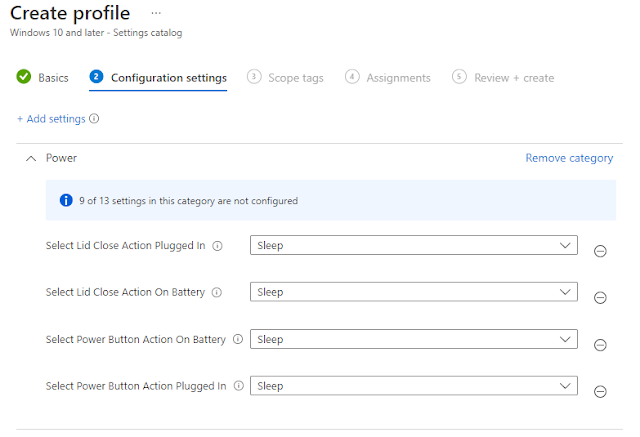Viewport: 640px width, 437px height.
Task: Click the info icon next to Add settings
Action: [x=94, y=119]
